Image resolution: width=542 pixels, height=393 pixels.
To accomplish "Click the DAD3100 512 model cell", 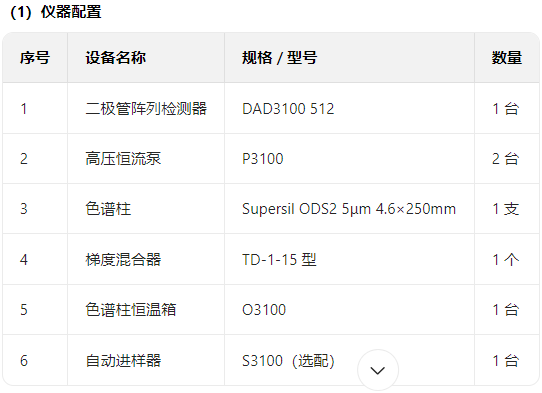I will point(349,109).
